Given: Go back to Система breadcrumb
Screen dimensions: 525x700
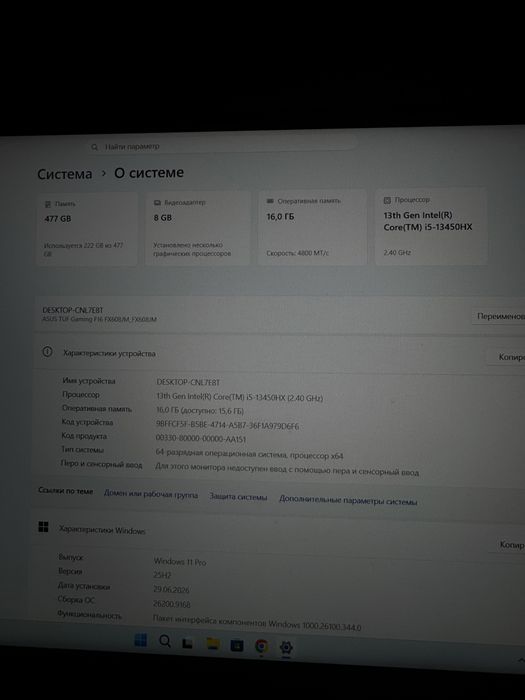Looking at the screenshot, I should [65, 174].
